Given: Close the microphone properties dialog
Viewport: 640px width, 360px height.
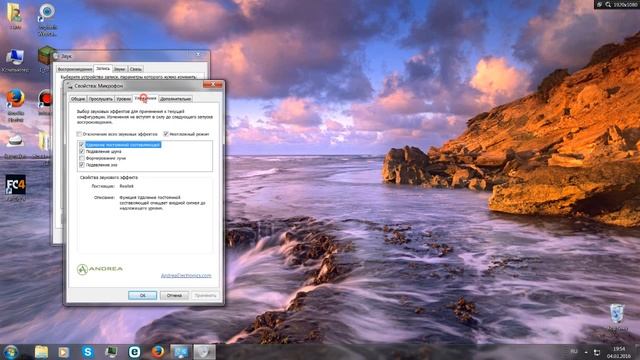Looking at the screenshot, I should (x=213, y=84).
